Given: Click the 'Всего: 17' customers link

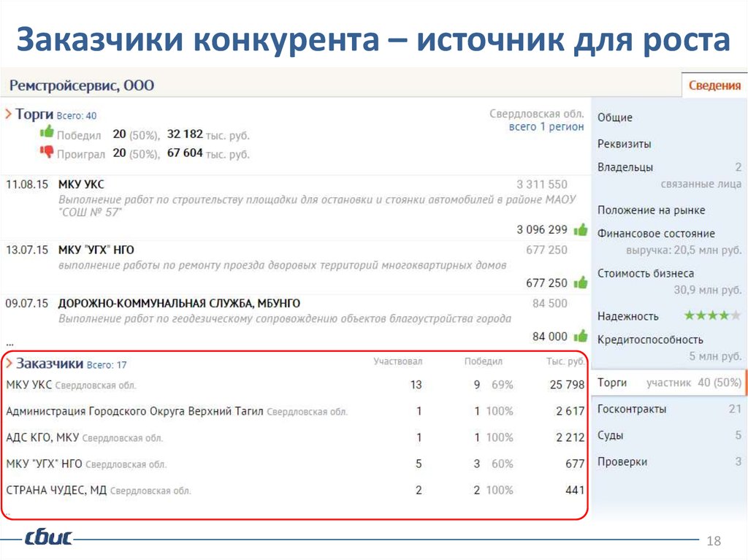Looking at the screenshot, I should [x=107, y=365].
